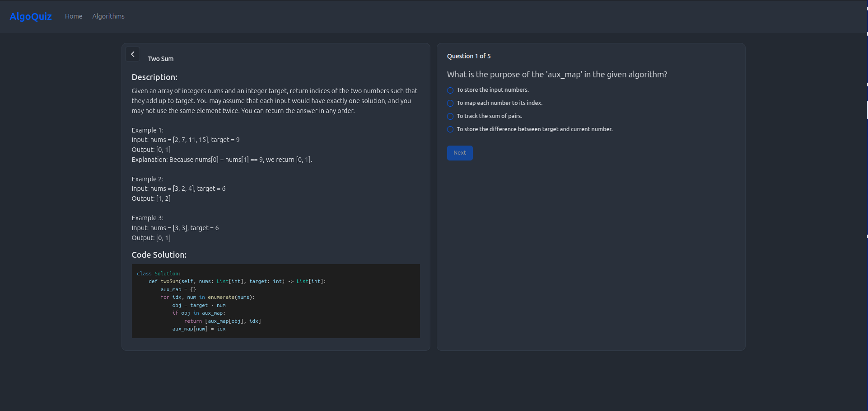Click the 'Example 1:' label
The height and width of the screenshot is (411, 868).
148,130
